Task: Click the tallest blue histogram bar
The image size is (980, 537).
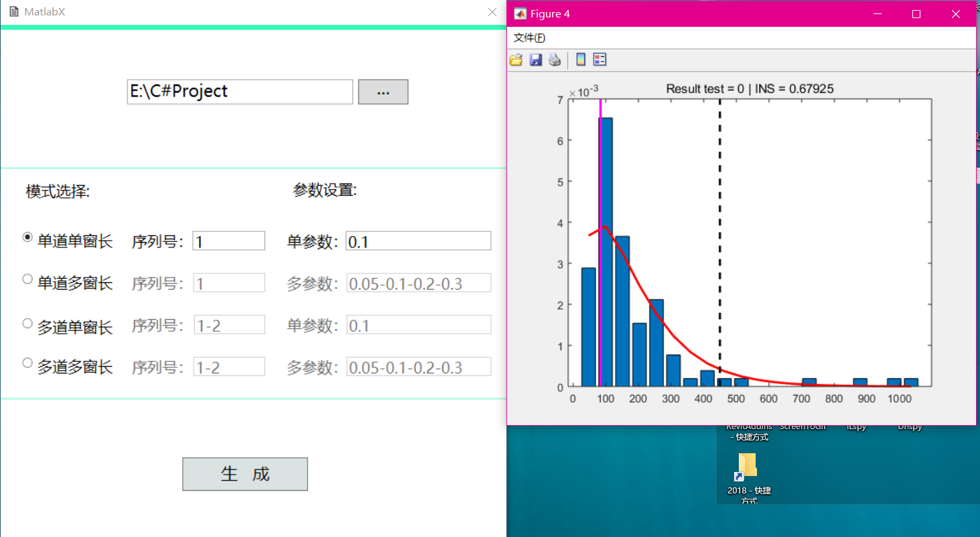Action: click(x=606, y=255)
